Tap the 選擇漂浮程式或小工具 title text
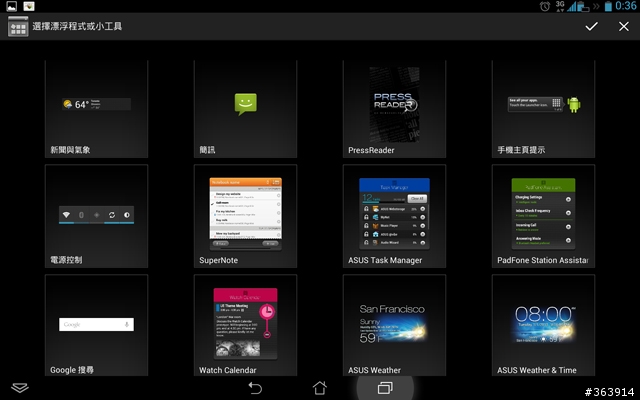This screenshot has height=400, width=640. click(77, 27)
